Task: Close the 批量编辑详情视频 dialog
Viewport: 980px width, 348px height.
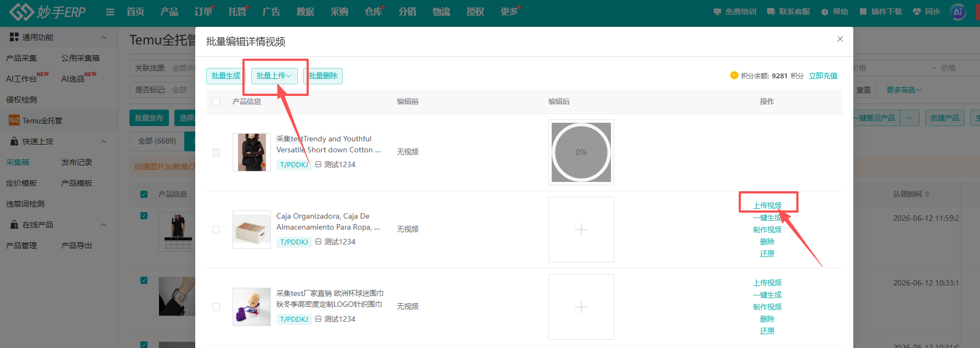Action: [x=840, y=39]
